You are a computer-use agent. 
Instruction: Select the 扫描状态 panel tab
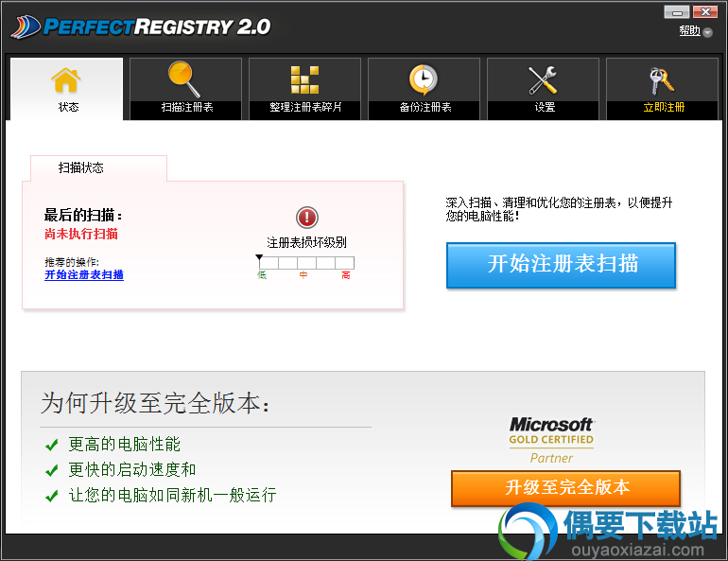coord(98,167)
